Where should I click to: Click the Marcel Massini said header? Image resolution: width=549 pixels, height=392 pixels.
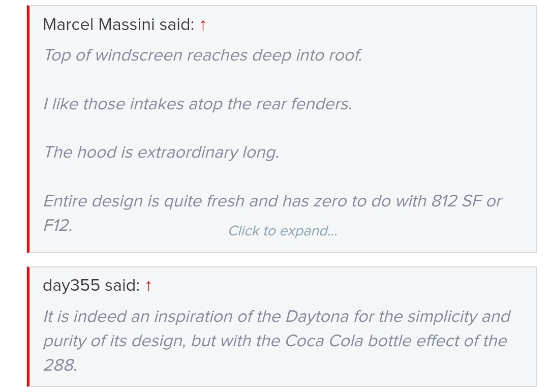click(x=118, y=24)
